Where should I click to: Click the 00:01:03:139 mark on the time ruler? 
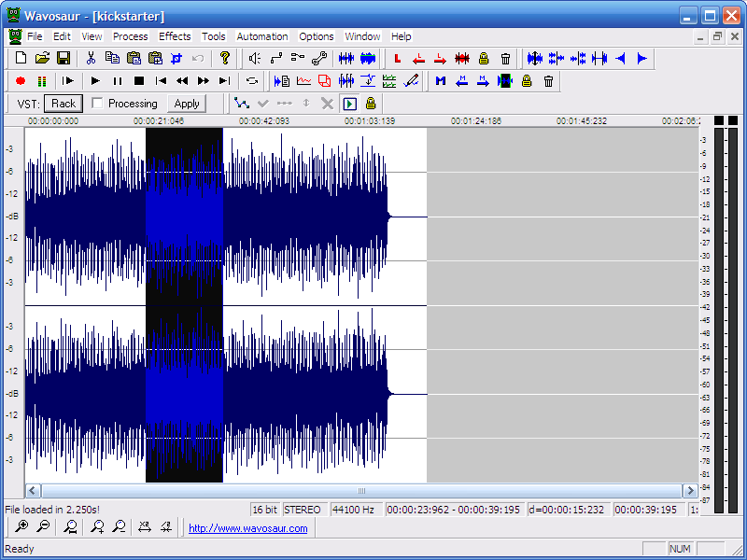point(370,121)
